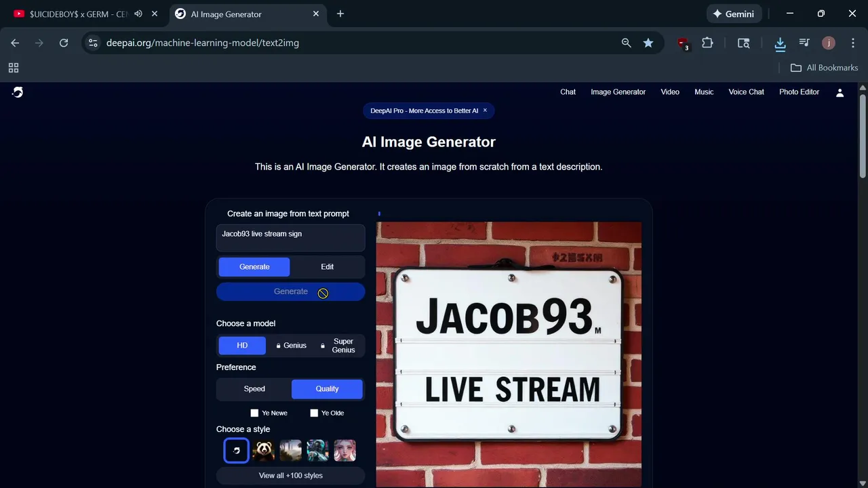Screen dimensions: 868x488
Task: Click the address bar URL
Action: click(x=203, y=43)
